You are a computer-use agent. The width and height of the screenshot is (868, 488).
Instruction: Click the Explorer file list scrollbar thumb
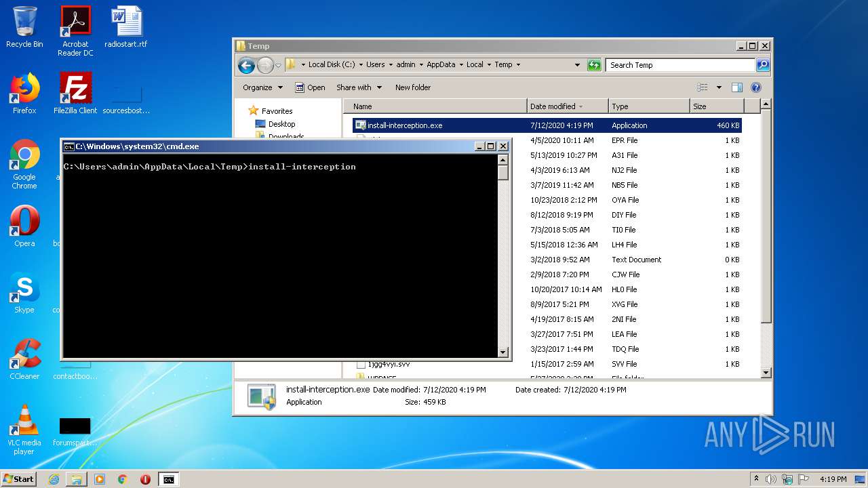point(766,216)
